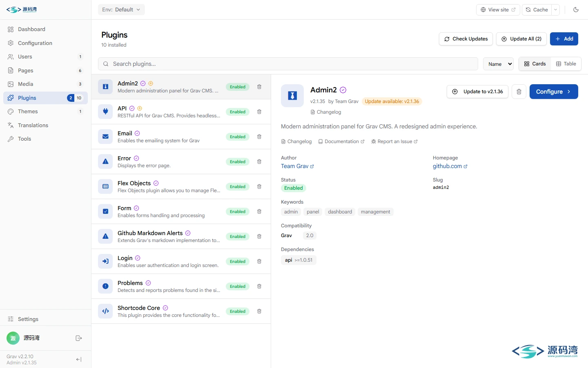Remove the Email plugin via trash icon
This screenshot has width=588, height=368.
(259, 137)
